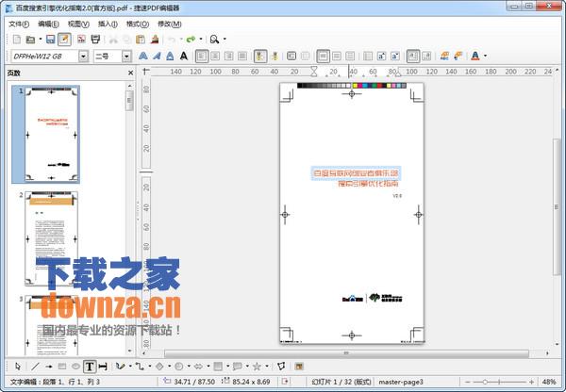This screenshot has height=392, width=566.
Task: Click the Font Color A icon
Action: tap(475, 56)
